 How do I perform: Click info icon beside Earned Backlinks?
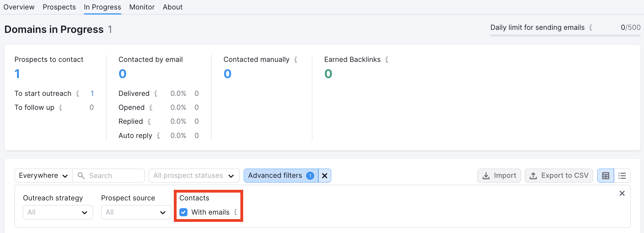(387, 60)
